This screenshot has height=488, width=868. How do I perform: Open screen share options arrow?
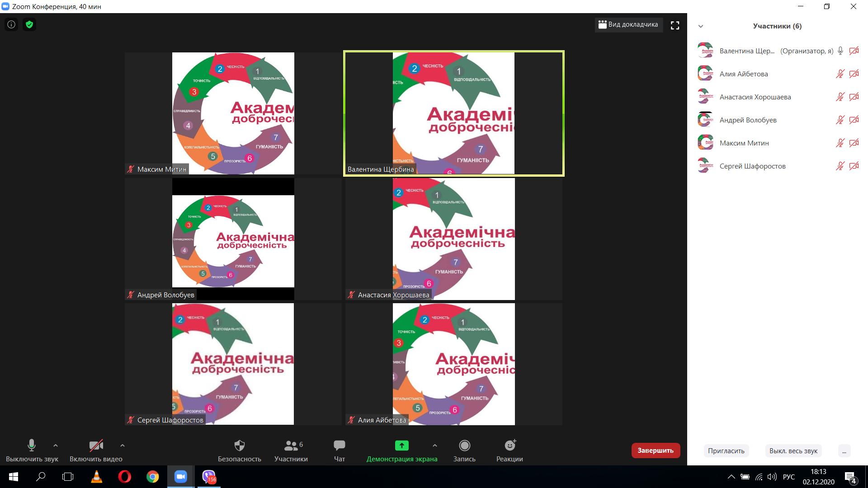pos(434,446)
